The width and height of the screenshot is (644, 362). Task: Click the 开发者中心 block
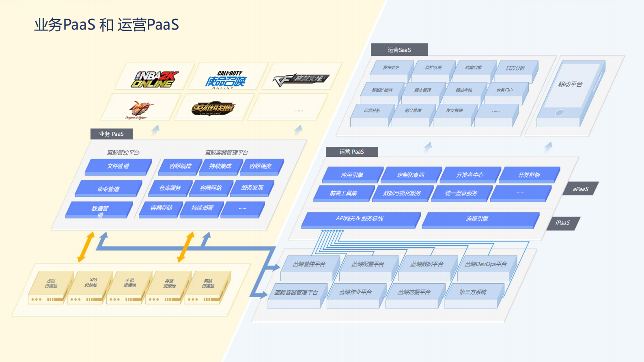click(x=470, y=175)
